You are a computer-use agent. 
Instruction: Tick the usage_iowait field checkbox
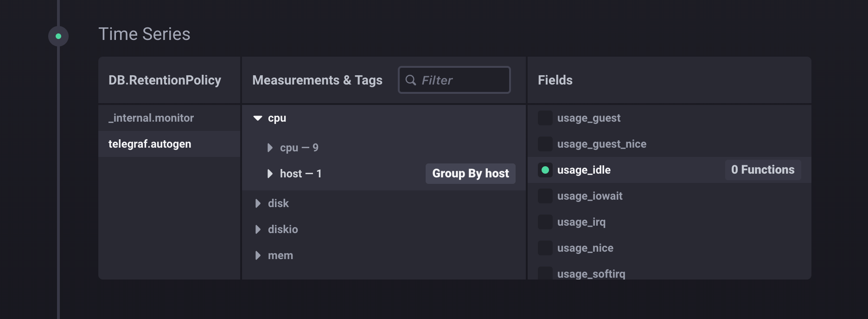click(x=545, y=196)
